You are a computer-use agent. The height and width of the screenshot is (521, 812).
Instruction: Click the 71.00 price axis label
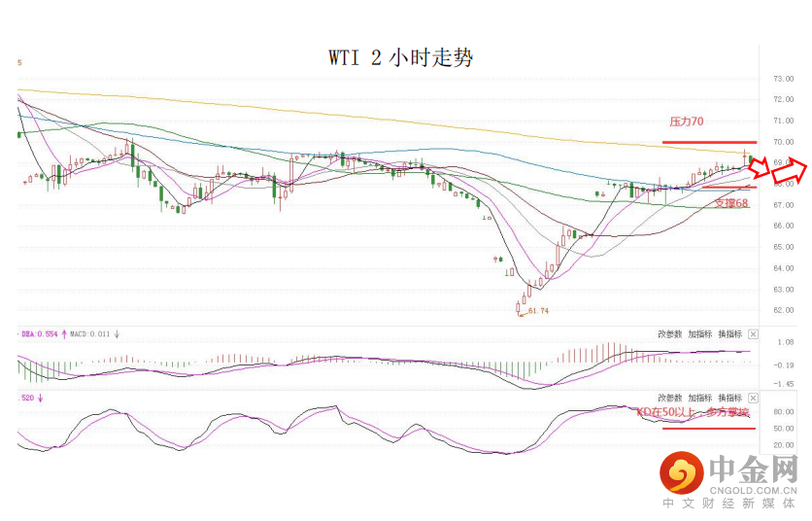tap(784, 121)
